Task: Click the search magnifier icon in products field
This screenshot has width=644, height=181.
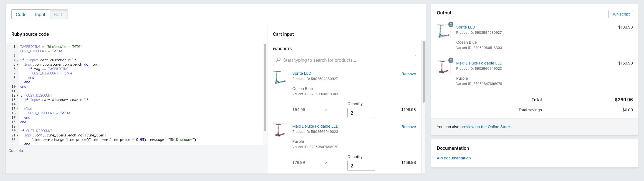Action: 278,60
